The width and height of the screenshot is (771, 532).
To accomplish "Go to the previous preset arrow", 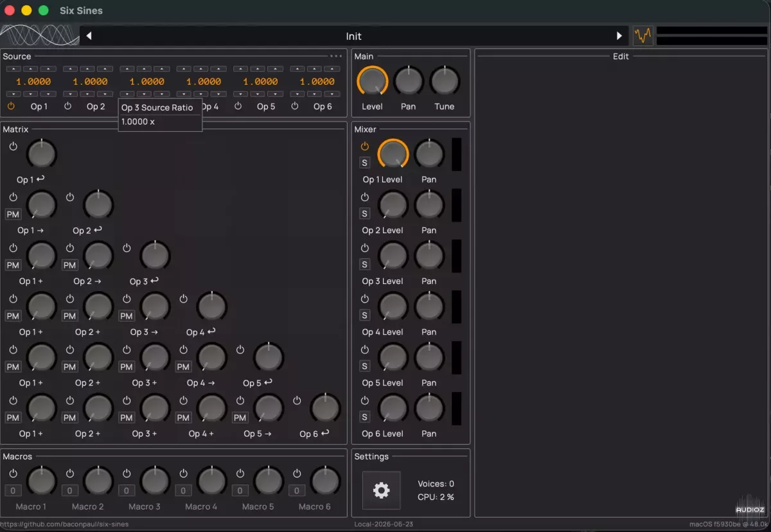I will pos(89,36).
